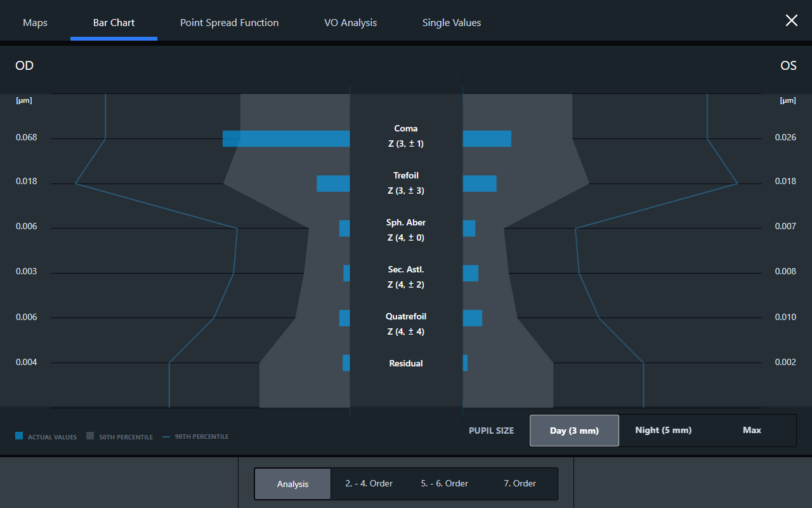Show 2. - 4. Order aberrations
Image resolution: width=812 pixels, height=508 pixels.
point(369,484)
